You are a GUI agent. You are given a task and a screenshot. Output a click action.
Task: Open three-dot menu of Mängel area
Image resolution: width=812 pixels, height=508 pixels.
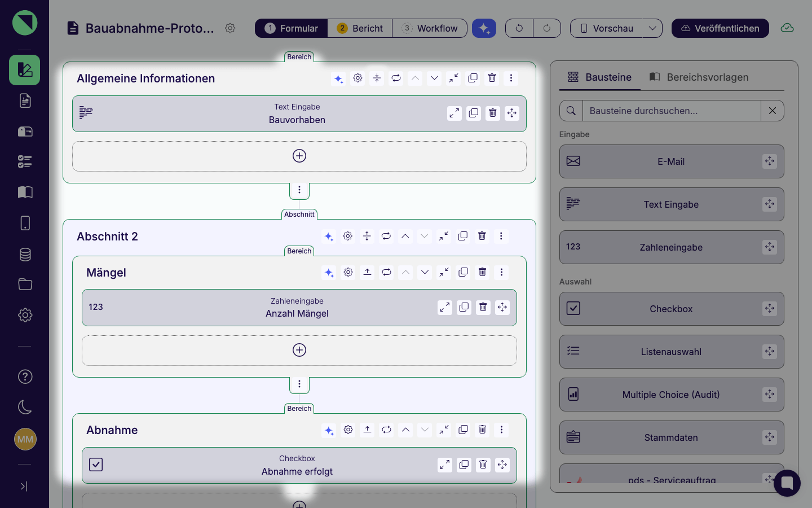[501, 272]
